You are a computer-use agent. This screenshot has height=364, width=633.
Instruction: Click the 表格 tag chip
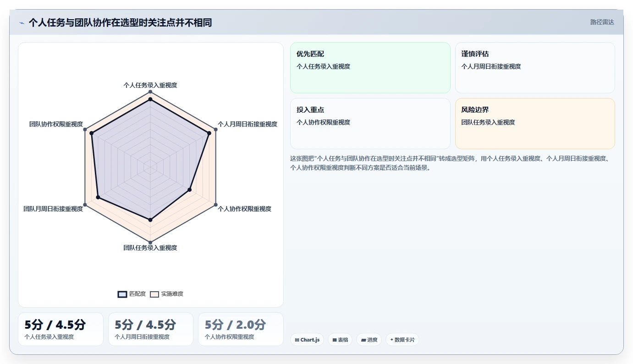[340, 340]
